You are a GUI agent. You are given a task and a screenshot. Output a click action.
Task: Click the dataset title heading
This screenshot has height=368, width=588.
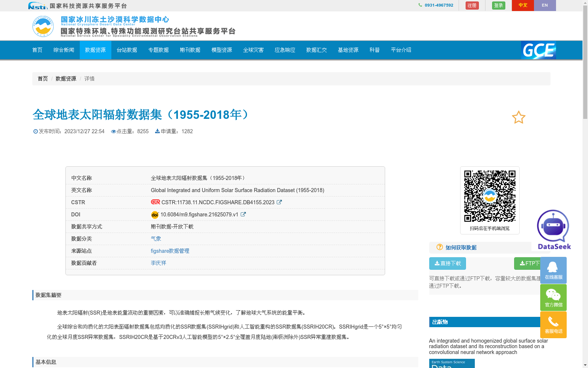(141, 114)
